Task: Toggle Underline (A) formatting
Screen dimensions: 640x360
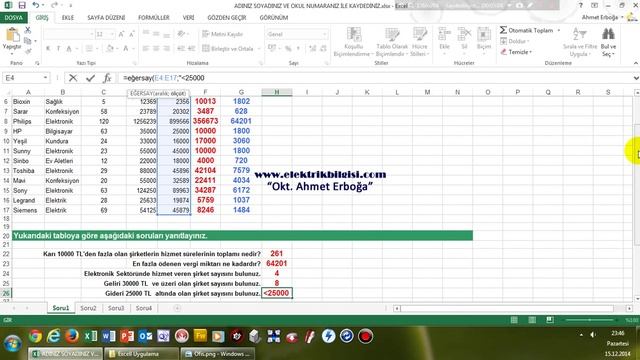Action: tap(69, 49)
